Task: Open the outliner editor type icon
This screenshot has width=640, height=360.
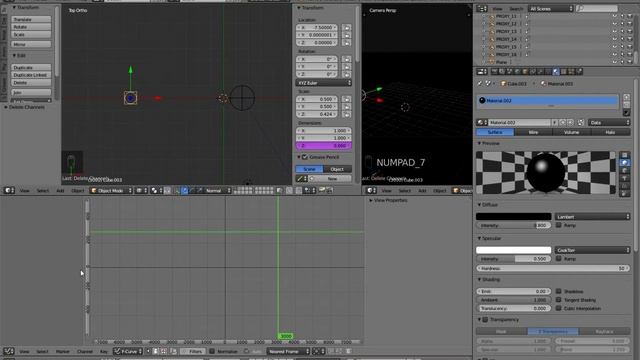Action: [482, 9]
